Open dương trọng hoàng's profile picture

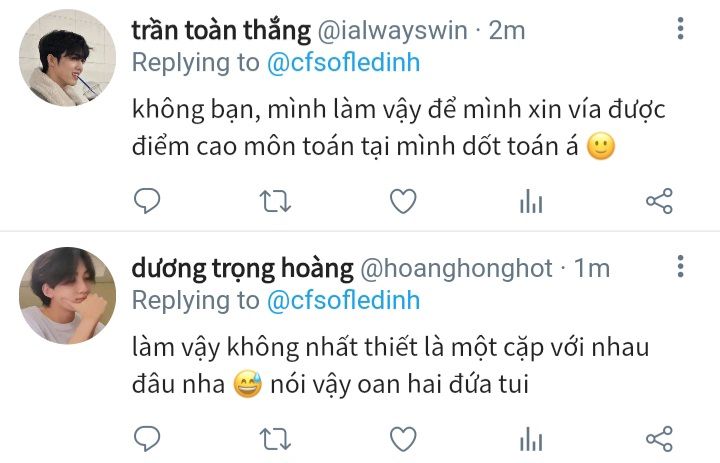click(68, 295)
